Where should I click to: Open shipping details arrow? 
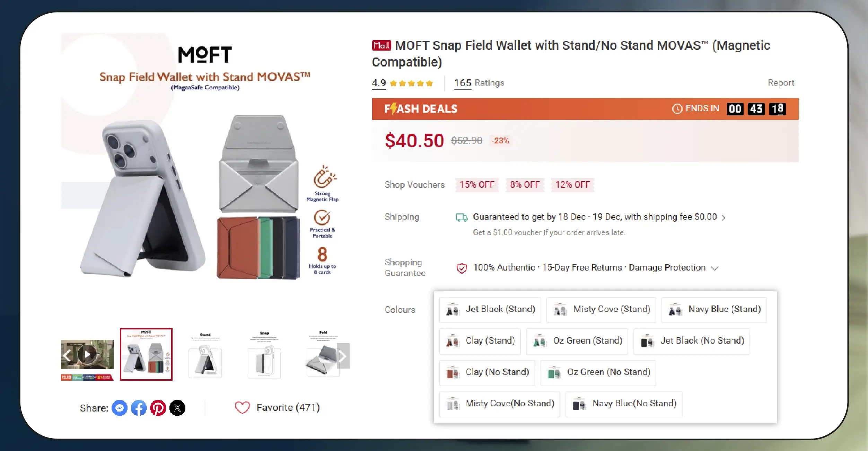724,218
